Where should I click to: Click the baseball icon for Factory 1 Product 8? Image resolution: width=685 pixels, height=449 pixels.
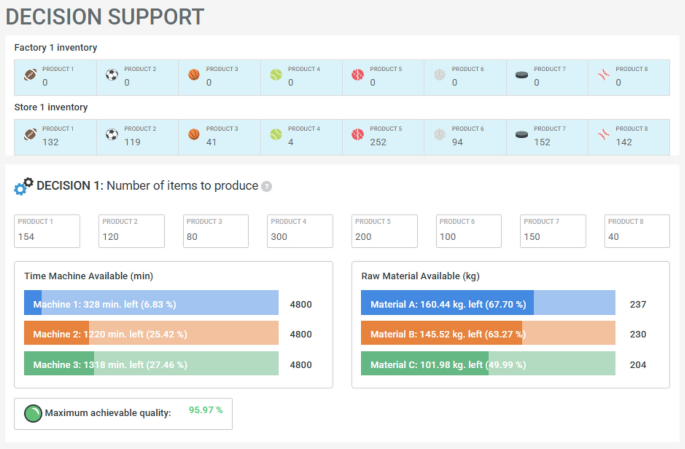pyautogui.click(x=603, y=75)
